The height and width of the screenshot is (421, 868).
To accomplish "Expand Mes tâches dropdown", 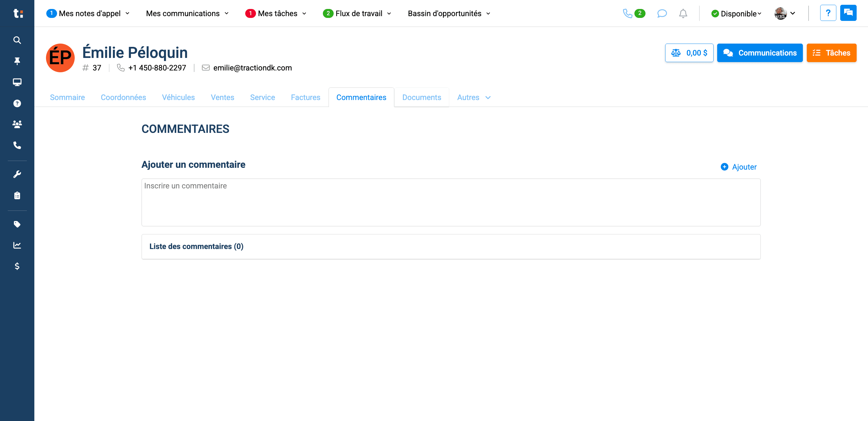I will tap(276, 13).
